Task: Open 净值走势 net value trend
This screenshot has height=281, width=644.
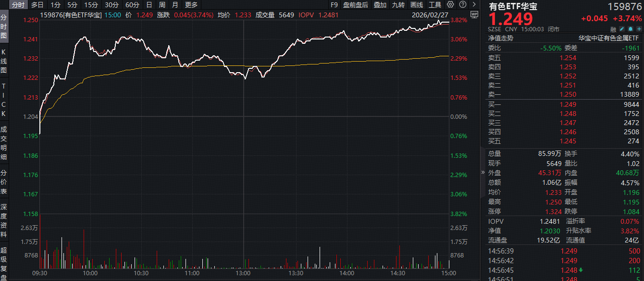Action: coord(501,38)
